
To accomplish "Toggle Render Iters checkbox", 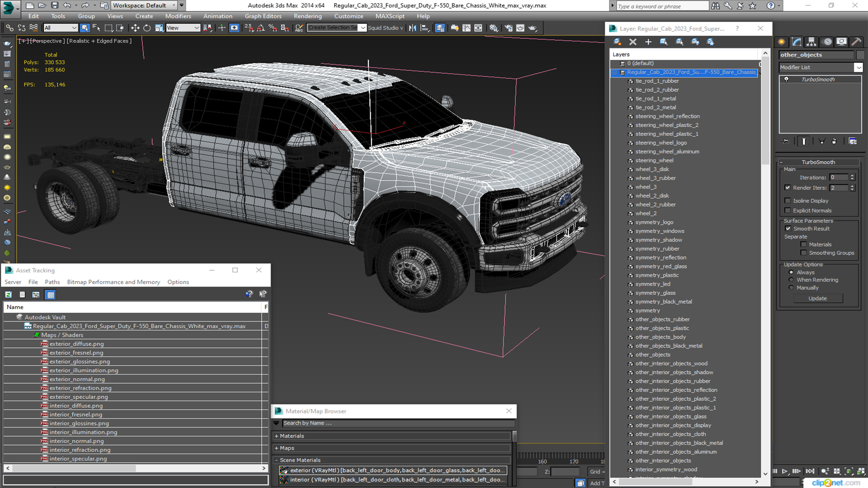I will [x=788, y=188].
